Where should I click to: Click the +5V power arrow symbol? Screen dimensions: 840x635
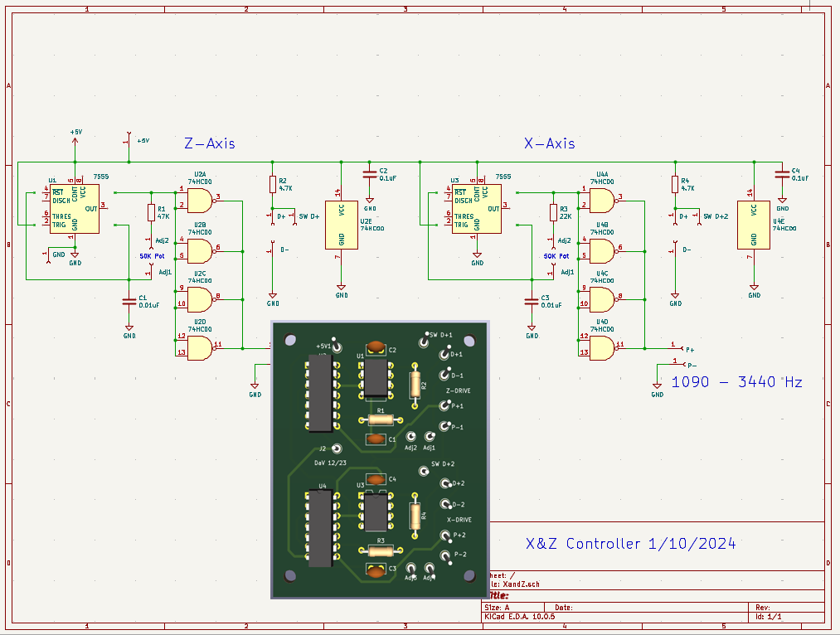tap(75, 142)
